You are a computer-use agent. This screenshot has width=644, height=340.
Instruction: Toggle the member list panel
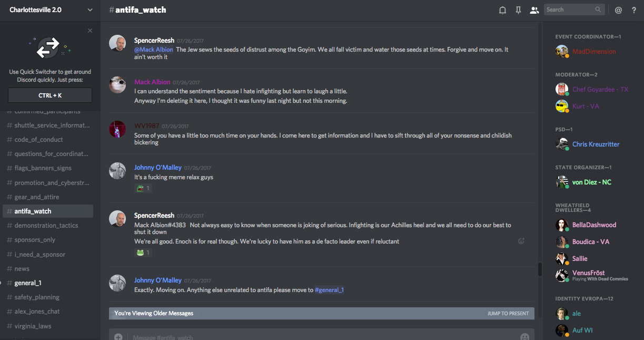pos(534,10)
